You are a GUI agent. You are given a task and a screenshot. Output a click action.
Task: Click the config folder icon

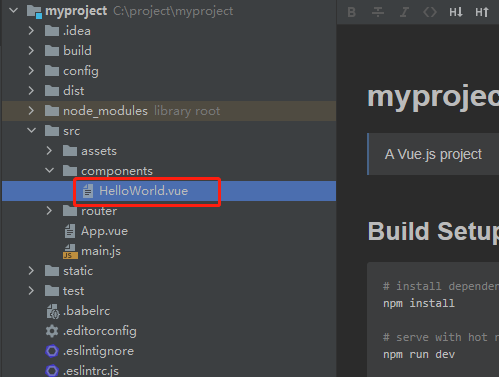point(52,71)
